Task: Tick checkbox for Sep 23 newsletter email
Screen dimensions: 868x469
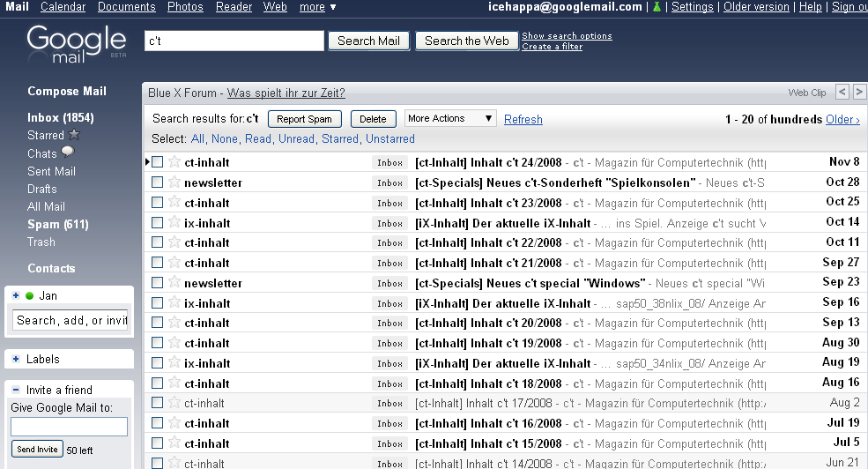Action: click(x=158, y=283)
